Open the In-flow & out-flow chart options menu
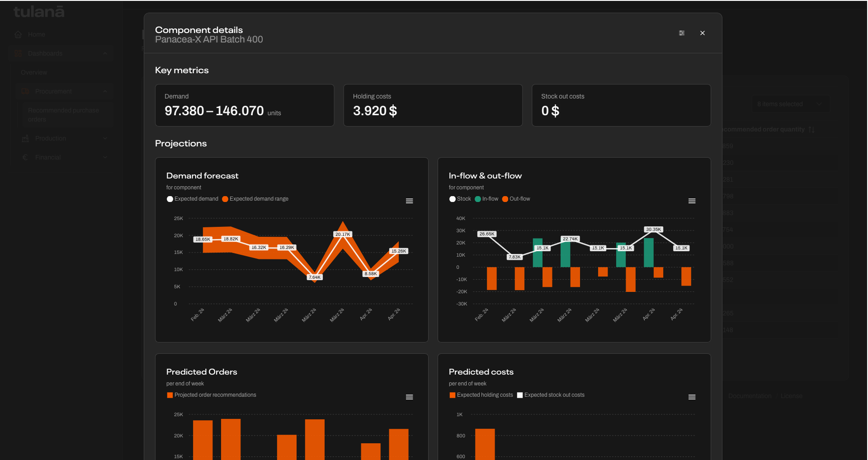 (692, 201)
